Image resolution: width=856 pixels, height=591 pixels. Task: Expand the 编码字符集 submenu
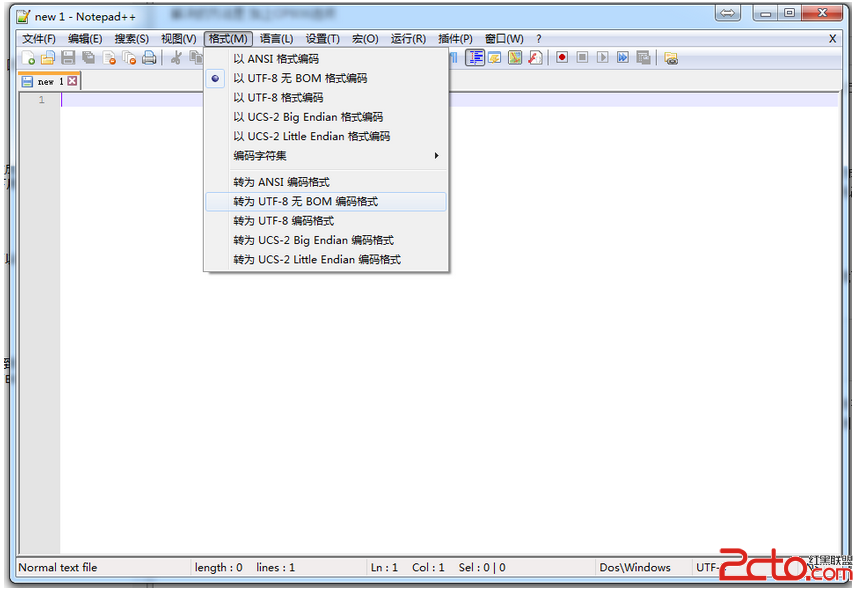(x=326, y=156)
